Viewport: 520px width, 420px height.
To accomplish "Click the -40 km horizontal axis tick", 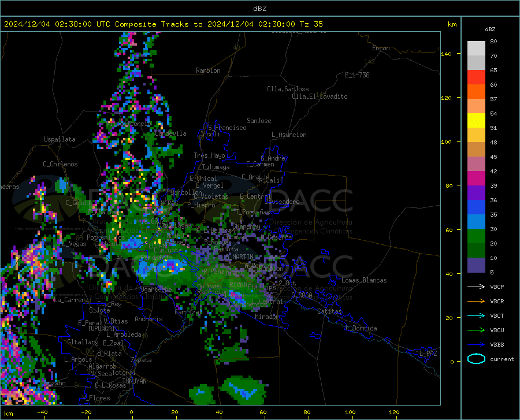I will point(42,412).
